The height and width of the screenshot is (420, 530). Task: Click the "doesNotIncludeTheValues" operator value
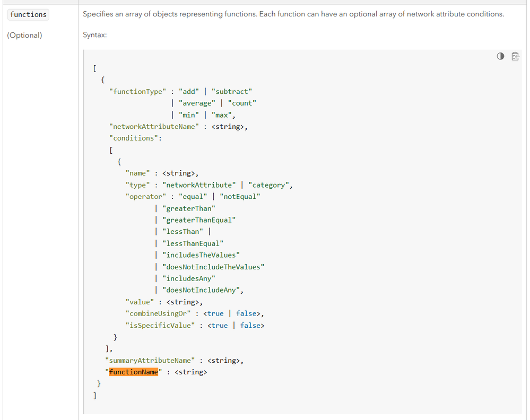point(213,267)
